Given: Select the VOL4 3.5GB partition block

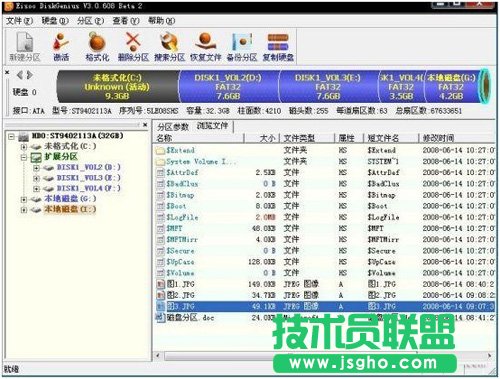Looking at the screenshot, I should (x=401, y=87).
